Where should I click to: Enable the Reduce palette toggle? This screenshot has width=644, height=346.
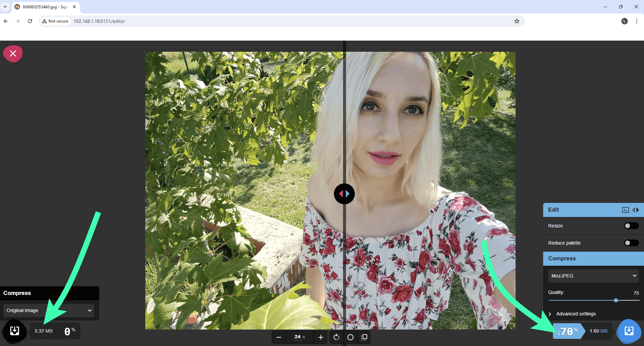click(631, 243)
